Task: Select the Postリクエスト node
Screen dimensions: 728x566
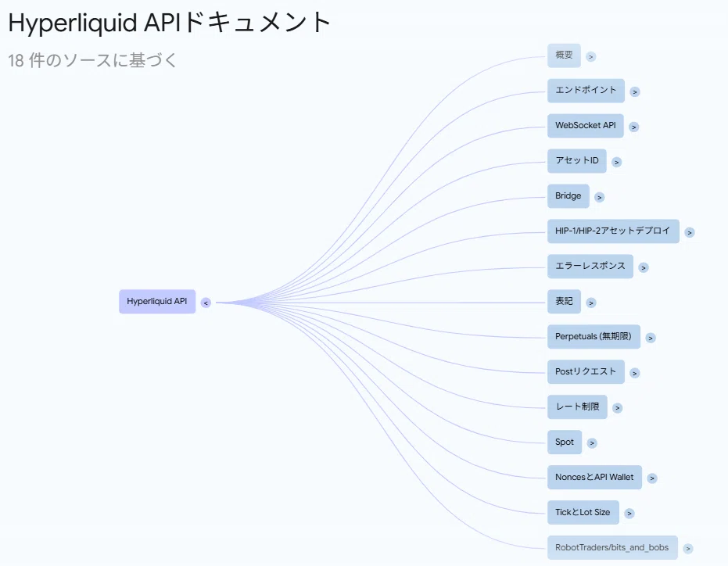Action: (x=586, y=372)
